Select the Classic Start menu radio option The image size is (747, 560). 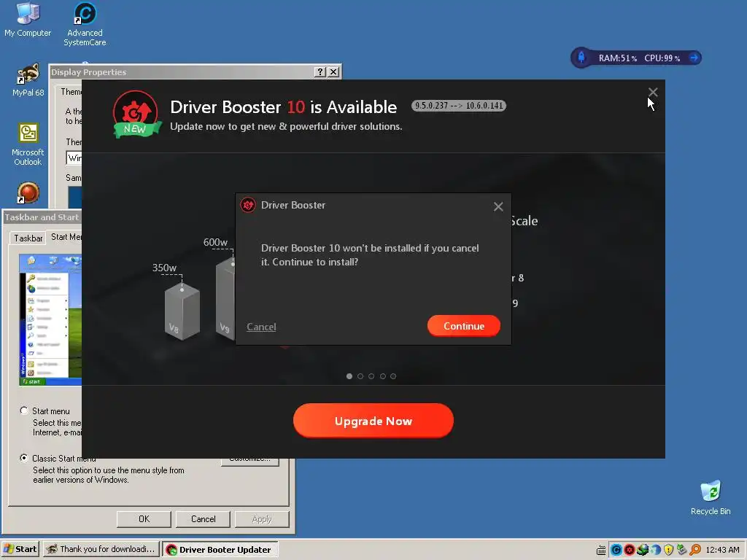(24, 458)
